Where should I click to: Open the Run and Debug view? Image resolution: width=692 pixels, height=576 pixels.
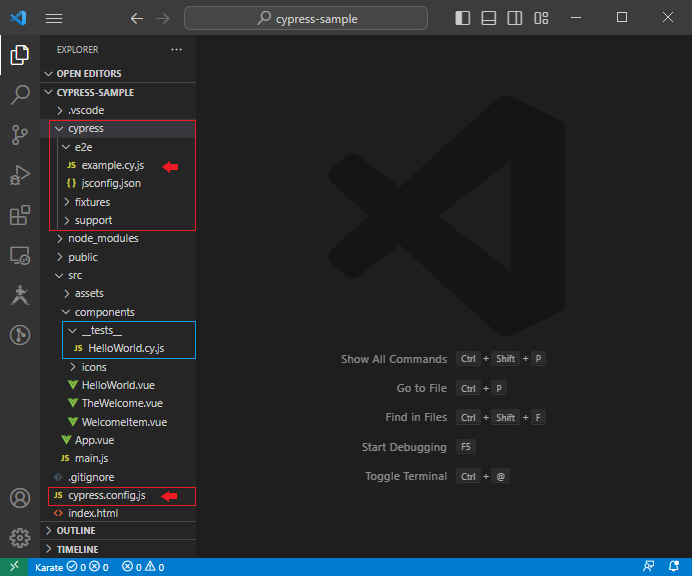click(x=20, y=175)
